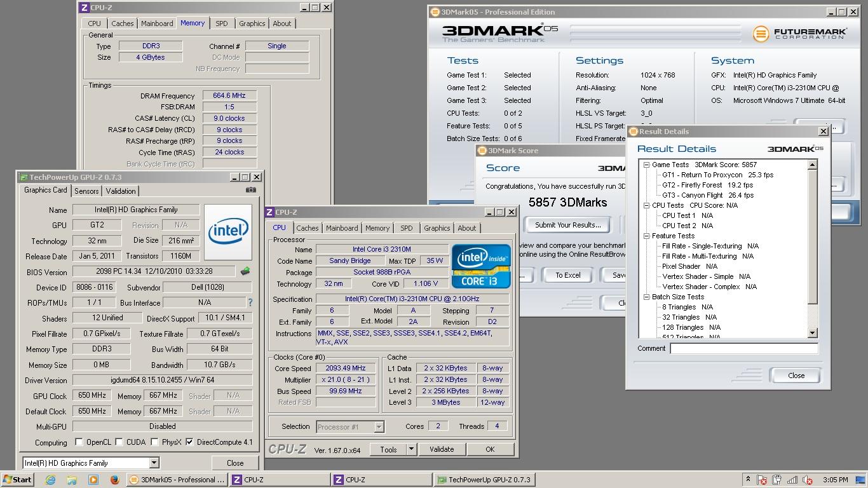Switch to 3DMark05 Professional taskbar button
Screen dimensions: 868x488
[x=177, y=480]
